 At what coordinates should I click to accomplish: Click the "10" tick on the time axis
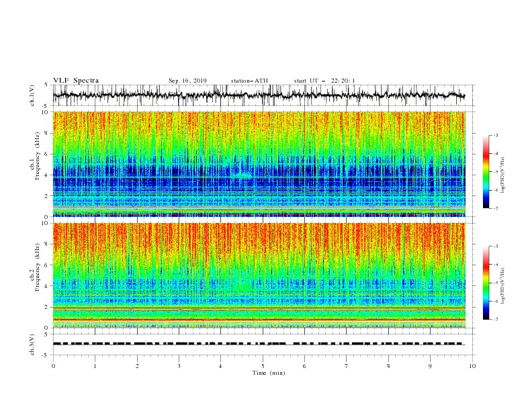472,366
